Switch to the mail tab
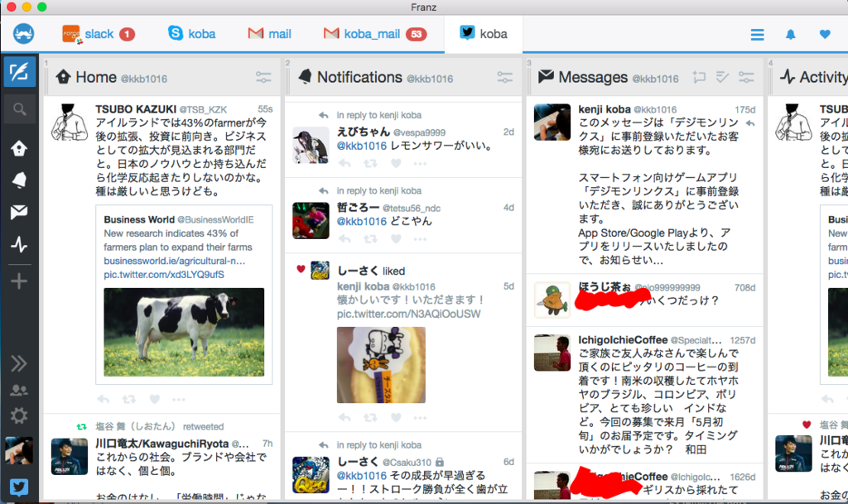This screenshot has width=848, height=504. tap(269, 34)
